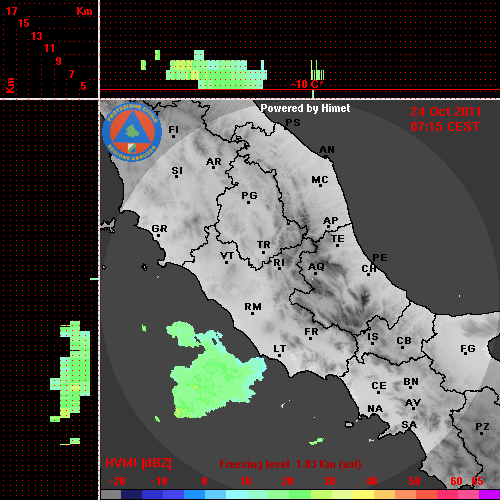
Task: Click the 50 value on the dBZ scale
Action: pos(414,481)
